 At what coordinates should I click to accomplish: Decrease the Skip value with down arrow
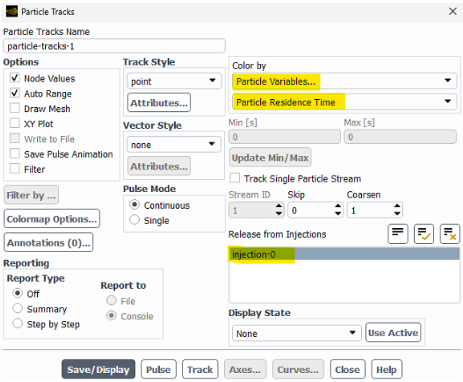click(338, 214)
